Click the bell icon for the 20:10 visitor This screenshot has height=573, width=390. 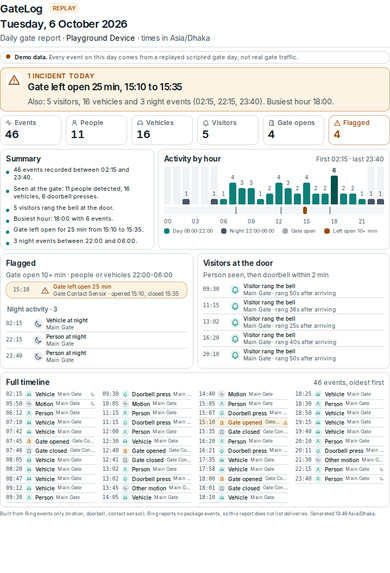point(235,355)
